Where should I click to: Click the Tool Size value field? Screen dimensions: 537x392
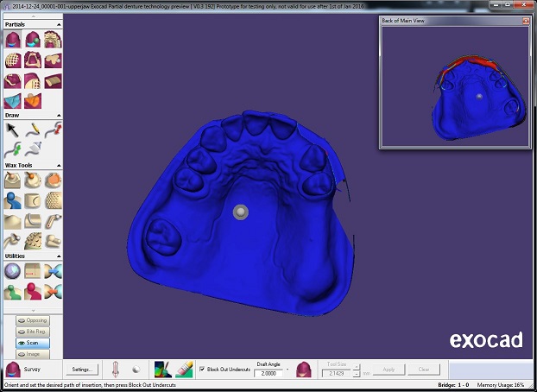[x=337, y=373]
